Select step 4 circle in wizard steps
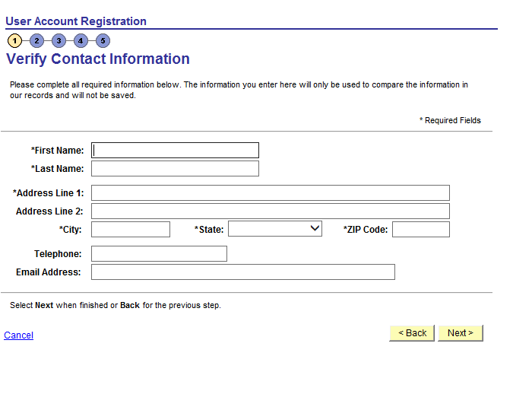The height and width of the screenshot is (410, 532). [x=81, y=40]
